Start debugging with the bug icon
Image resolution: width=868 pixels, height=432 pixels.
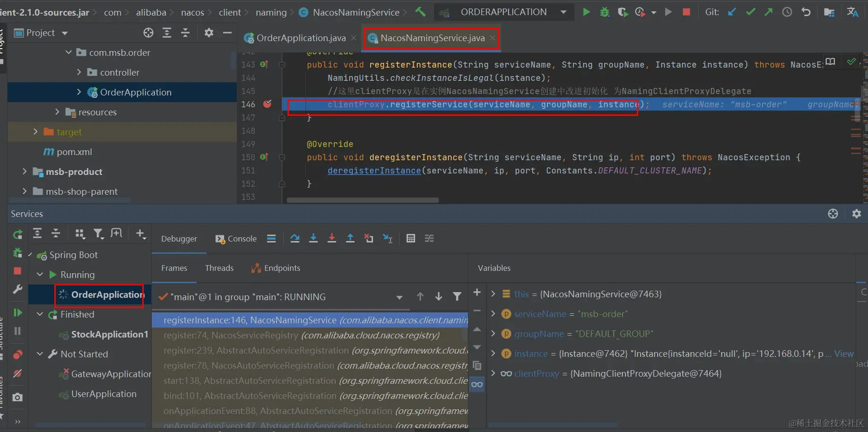tap(605, 12)
